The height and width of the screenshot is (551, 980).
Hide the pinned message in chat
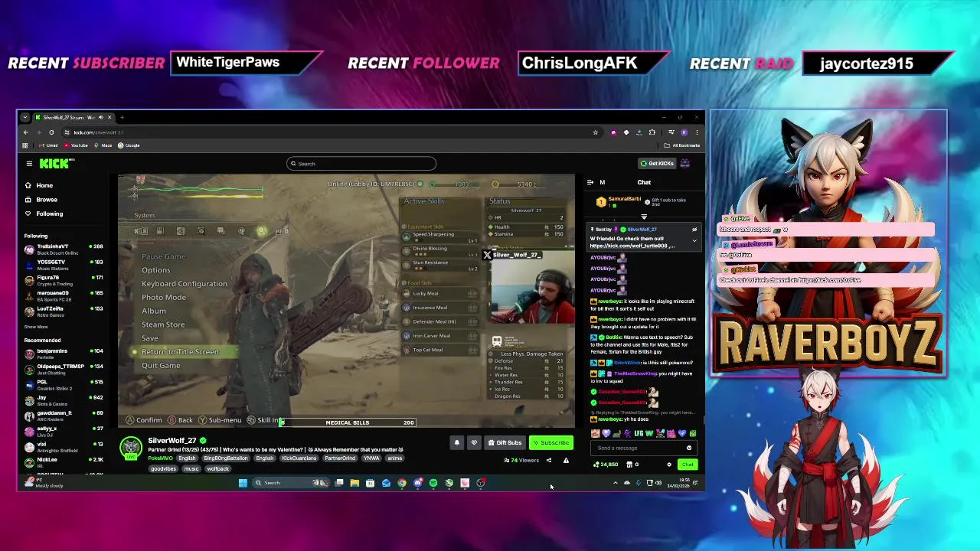pos(694,230)
